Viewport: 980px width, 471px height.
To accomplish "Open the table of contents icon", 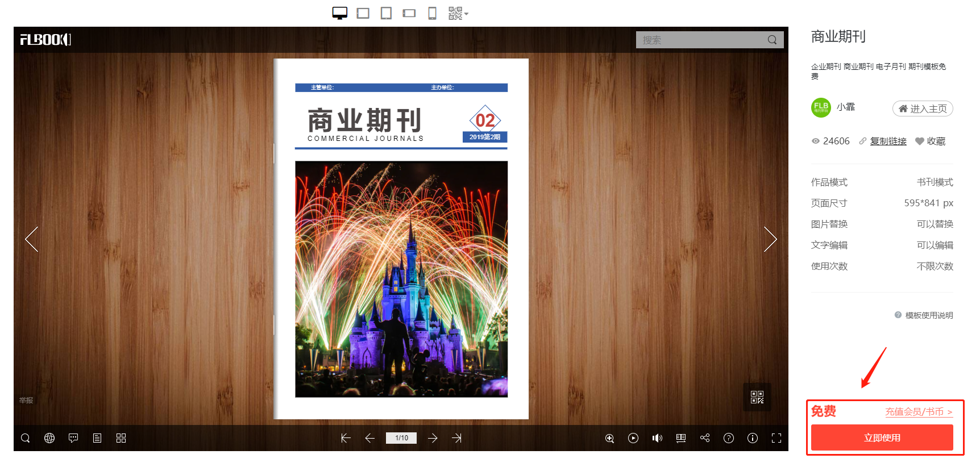I will click(97, 438).
